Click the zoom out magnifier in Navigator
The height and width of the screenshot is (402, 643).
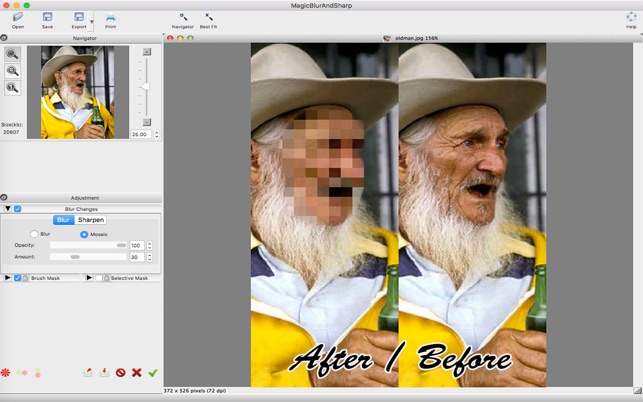(12, 71)
